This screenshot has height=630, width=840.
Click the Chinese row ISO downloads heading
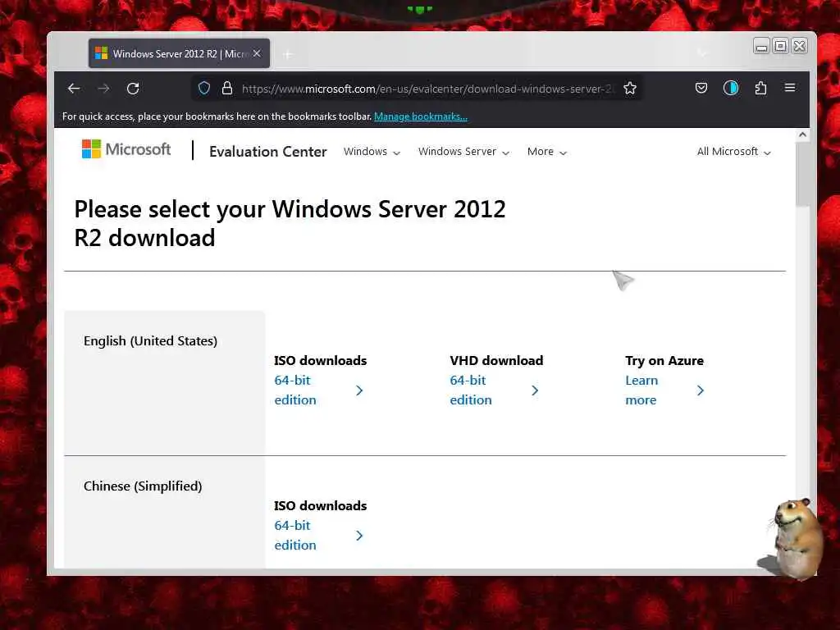[x=321, y=505]
